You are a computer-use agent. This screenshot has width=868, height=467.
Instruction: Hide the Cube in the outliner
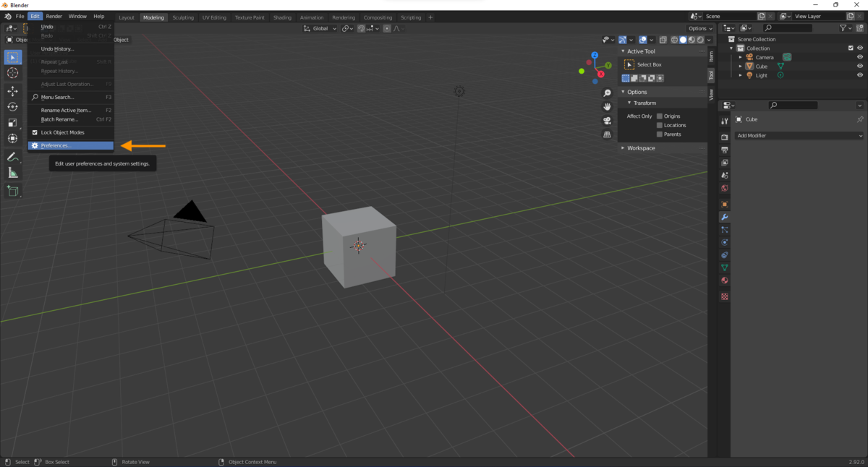coord(860,67)
